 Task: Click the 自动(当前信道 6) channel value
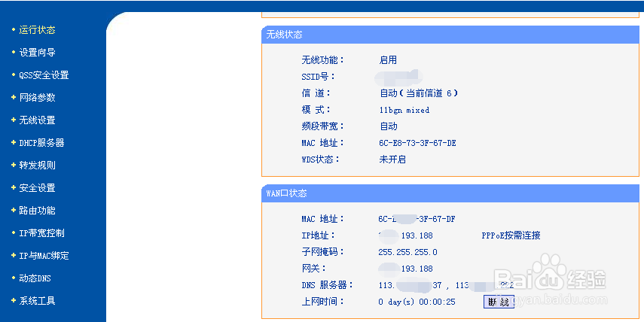tap(419, 93)
